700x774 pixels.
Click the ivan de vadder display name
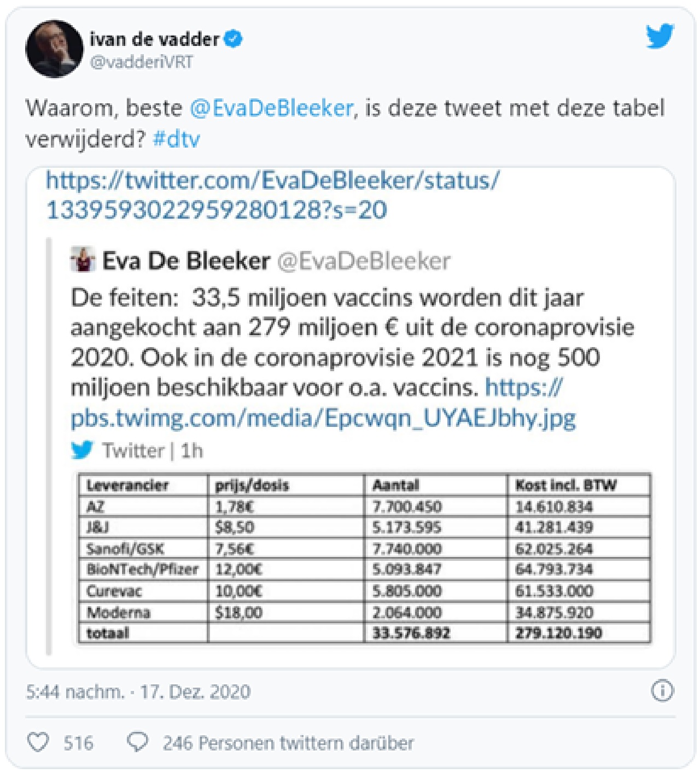155,39
